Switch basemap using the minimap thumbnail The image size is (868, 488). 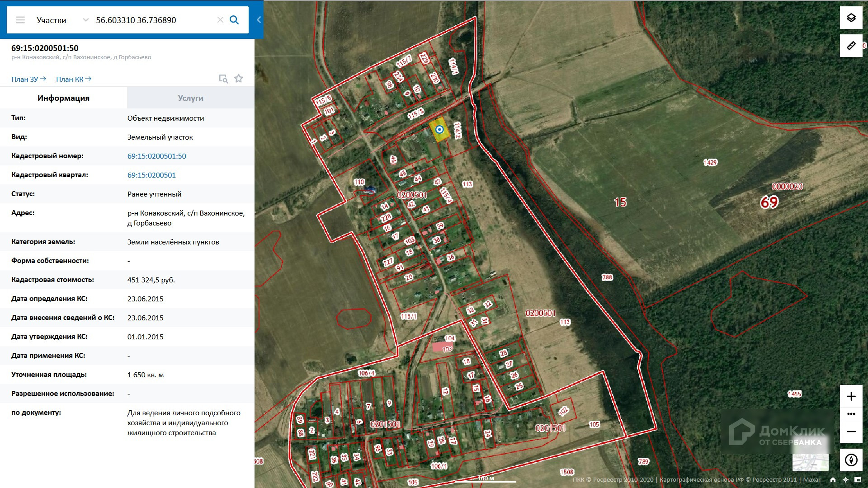(810, 462)
